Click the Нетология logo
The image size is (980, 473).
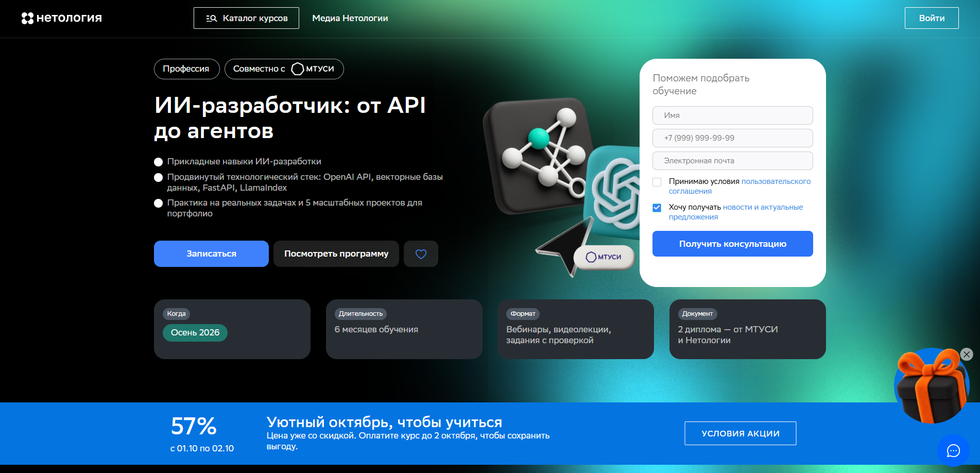tap(62, 18)
